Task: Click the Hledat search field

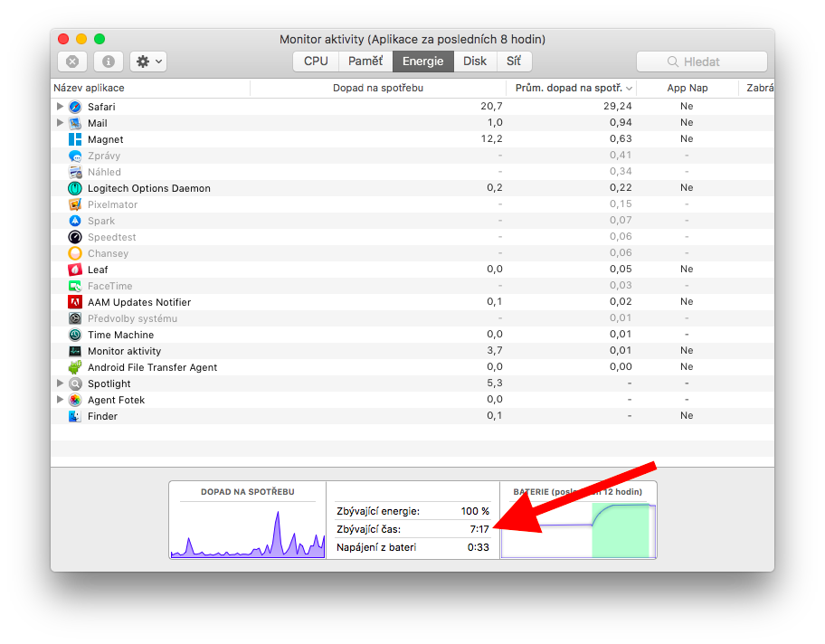Action: point(701,62)
